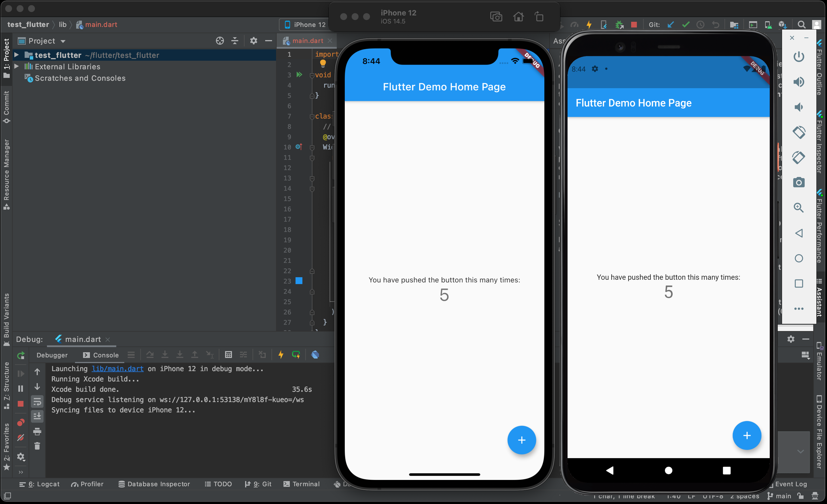Trigger Flutter hot reload with lightning icon
The height and width of the screenshot is (504, 827).
590,25
